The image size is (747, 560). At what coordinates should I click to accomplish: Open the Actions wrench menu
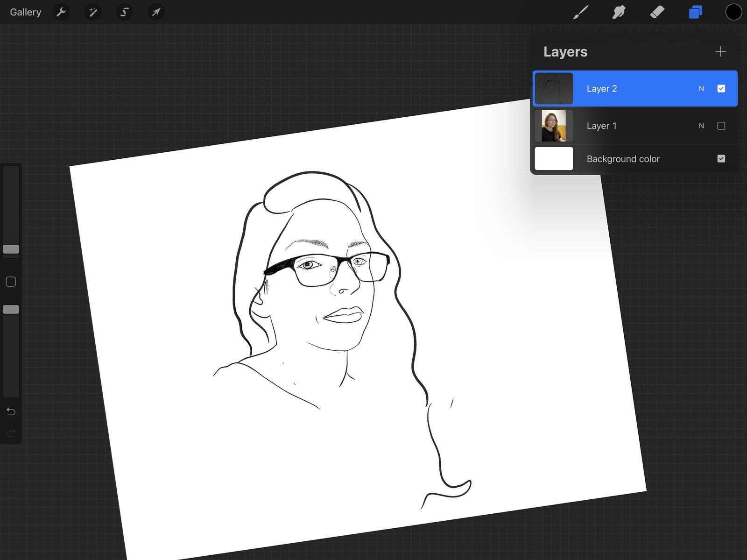click(61, 12)
